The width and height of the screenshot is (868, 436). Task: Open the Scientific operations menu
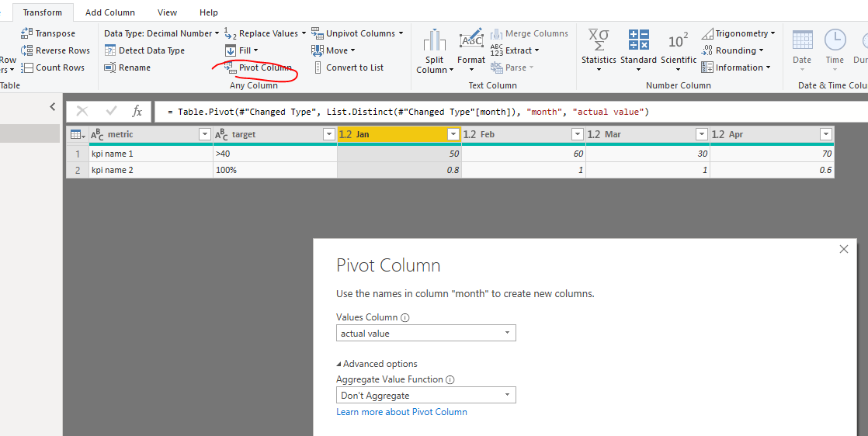click(678, 51)
